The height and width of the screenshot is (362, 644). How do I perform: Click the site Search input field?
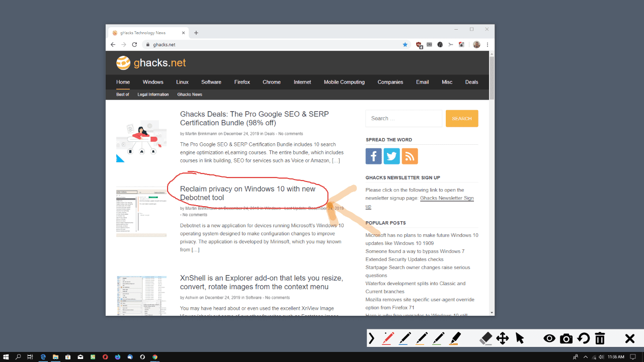click(404, 119)
